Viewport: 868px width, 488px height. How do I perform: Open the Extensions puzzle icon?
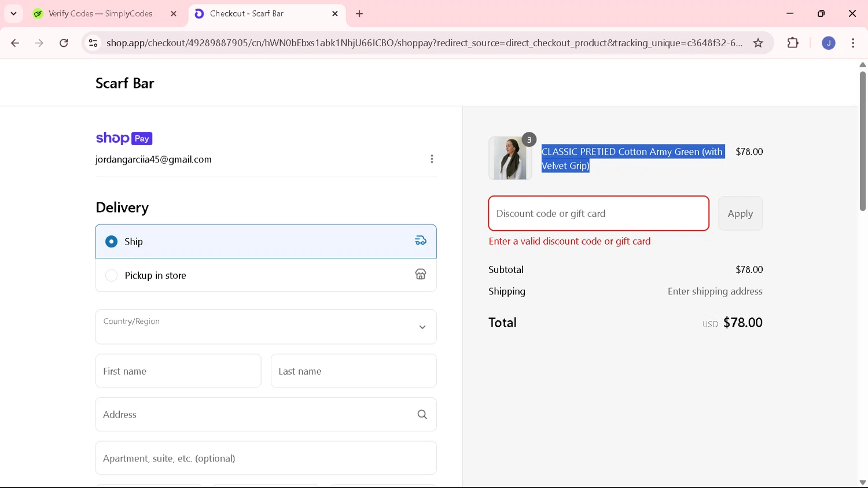click(793, 43)
